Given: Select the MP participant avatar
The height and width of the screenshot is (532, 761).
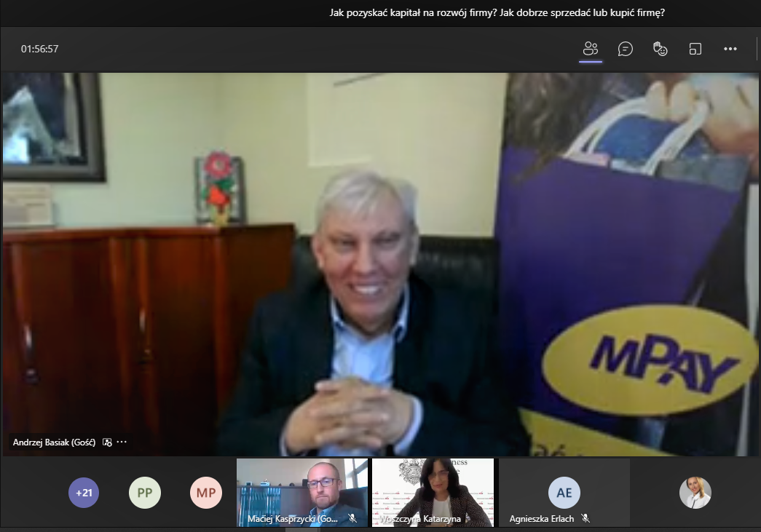Looking at the screenshot, I should (205, 493).
